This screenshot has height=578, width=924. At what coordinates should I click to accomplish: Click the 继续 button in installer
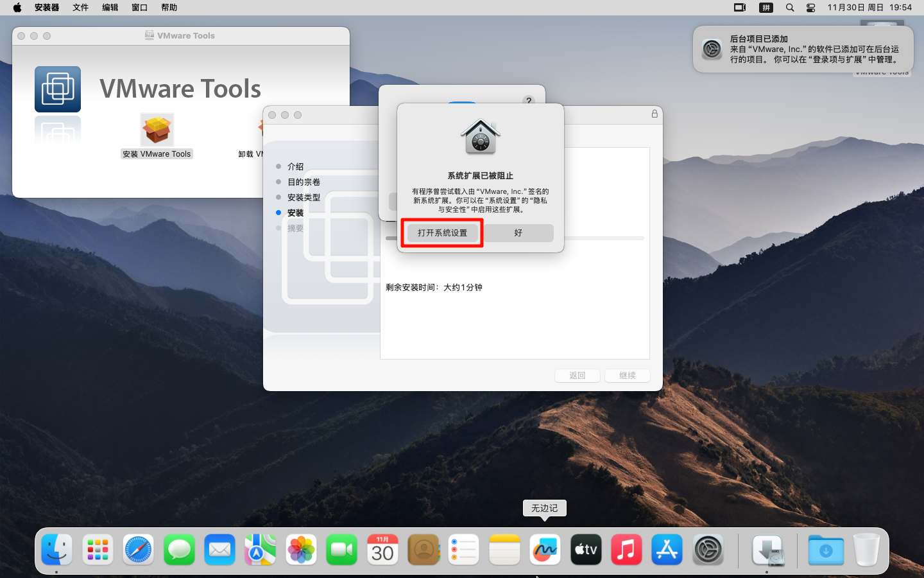(628, 376)
